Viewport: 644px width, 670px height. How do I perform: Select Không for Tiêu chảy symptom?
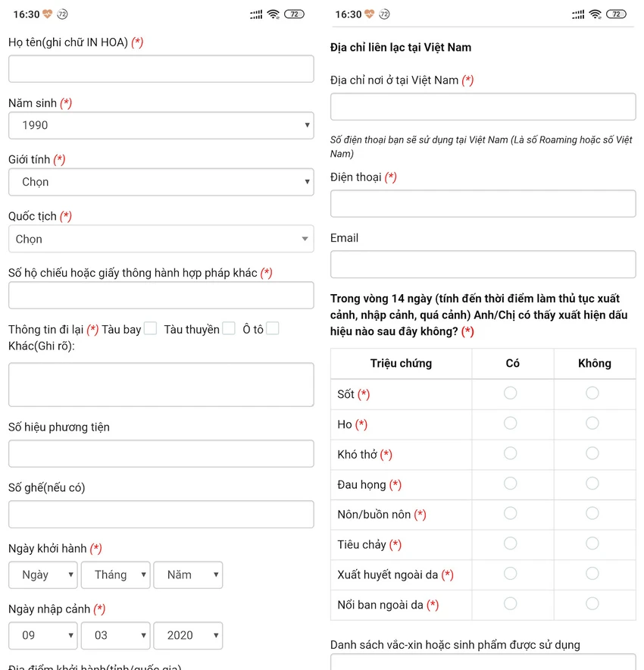[592, 543]
